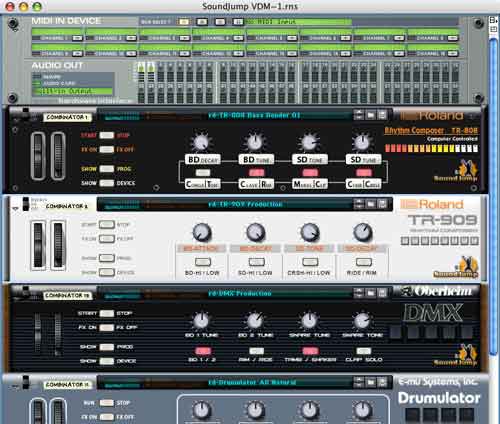Save patch using disk icon on DMX Combinator
The height and width of the screenshot is (424, 500).
(x=382, y=293)
